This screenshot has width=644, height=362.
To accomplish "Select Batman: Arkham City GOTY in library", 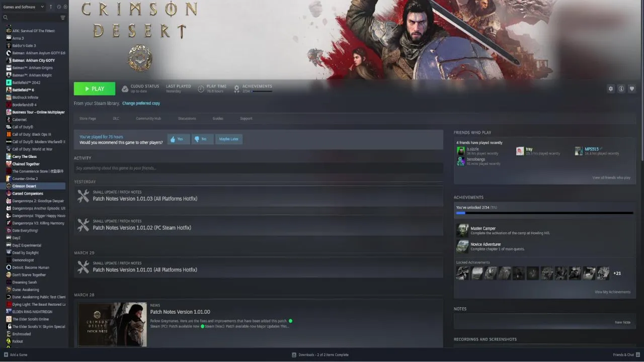I will [34, 60].
